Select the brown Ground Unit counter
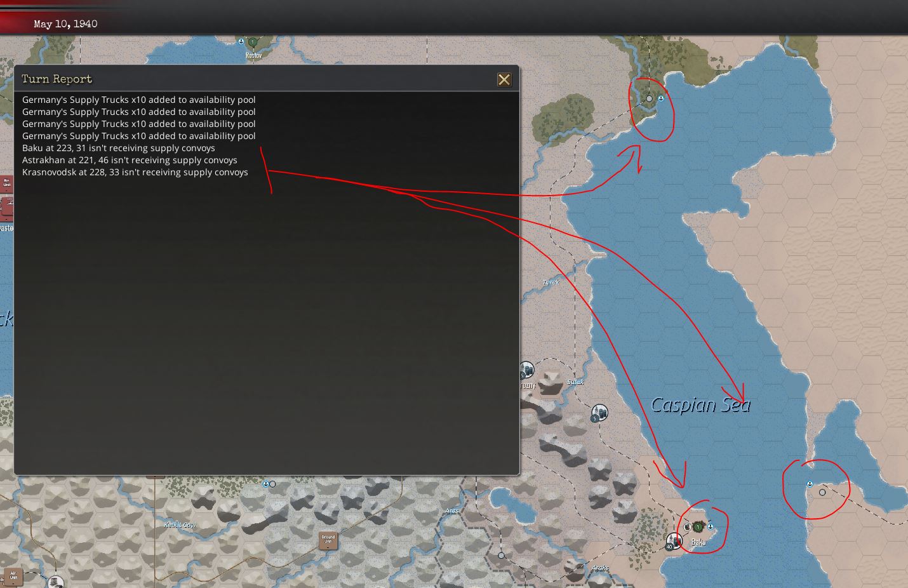 pyautogui.click(x=328, y=540)
